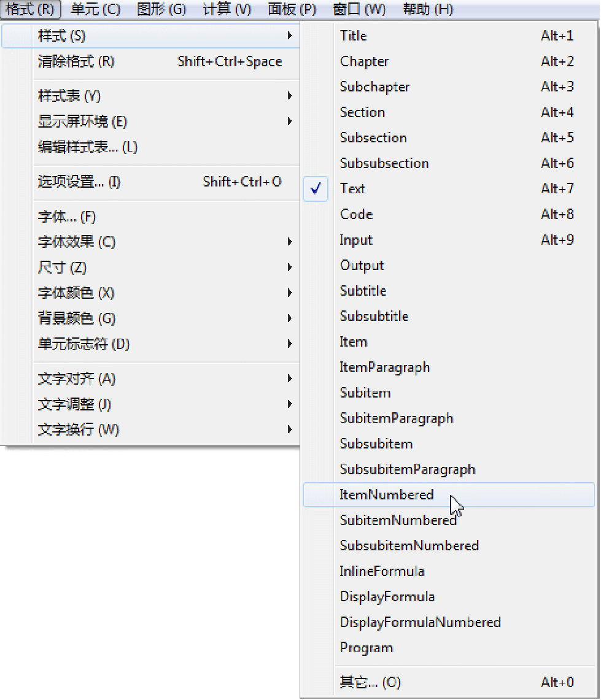Image resolution: width=601 pixels, height=700 pixels.
Task: Expand the 文字对齐 (A) submenu
Action: [150, 379]
